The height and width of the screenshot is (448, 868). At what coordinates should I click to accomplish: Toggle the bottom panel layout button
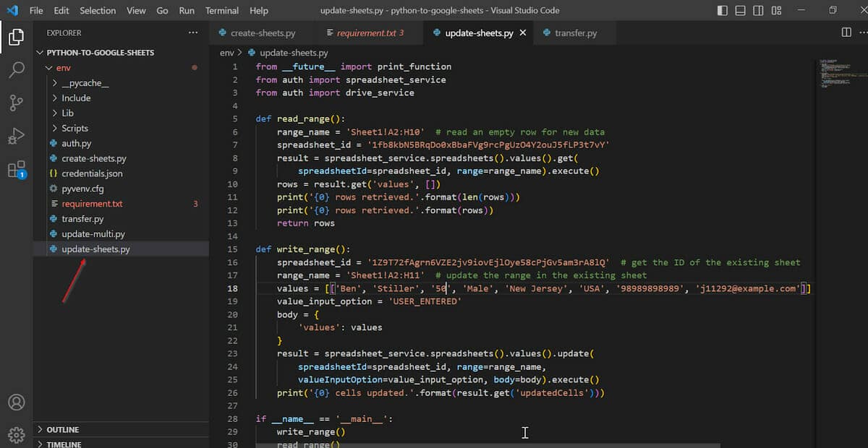click(740, 10)
